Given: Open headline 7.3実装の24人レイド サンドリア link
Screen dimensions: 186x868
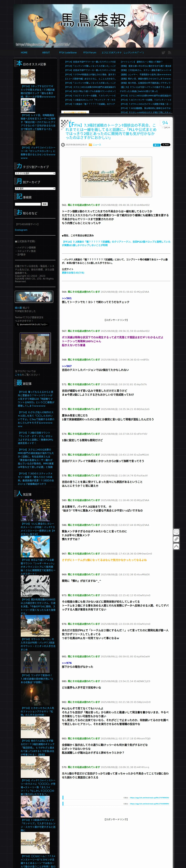Looking at the screenshot, I should 90,100.
